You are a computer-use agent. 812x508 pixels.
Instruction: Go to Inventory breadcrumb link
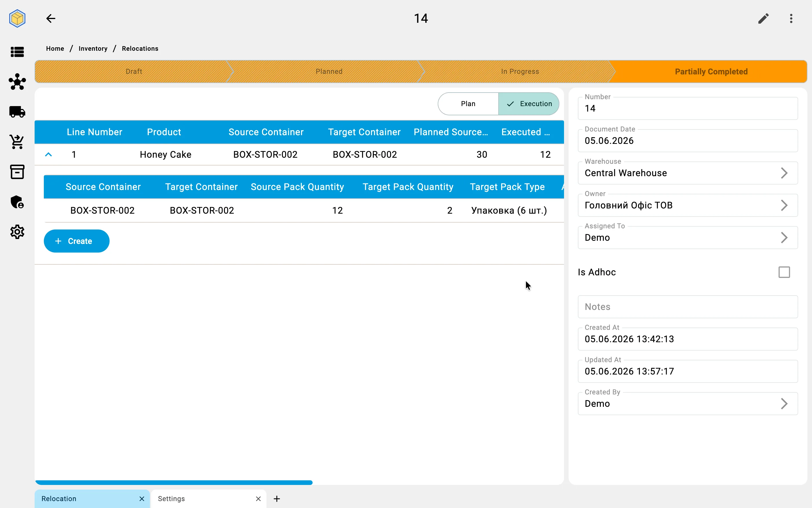pos(93,48)
